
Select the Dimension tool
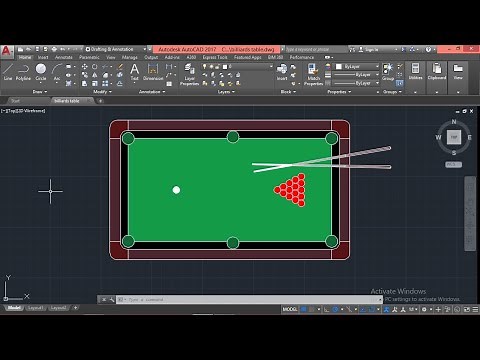[153, 72]
